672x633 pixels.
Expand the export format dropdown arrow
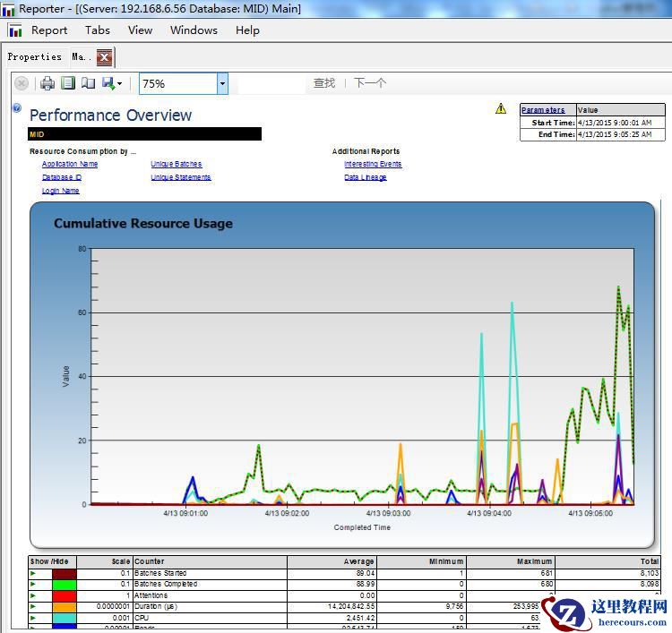coord(119,84)
